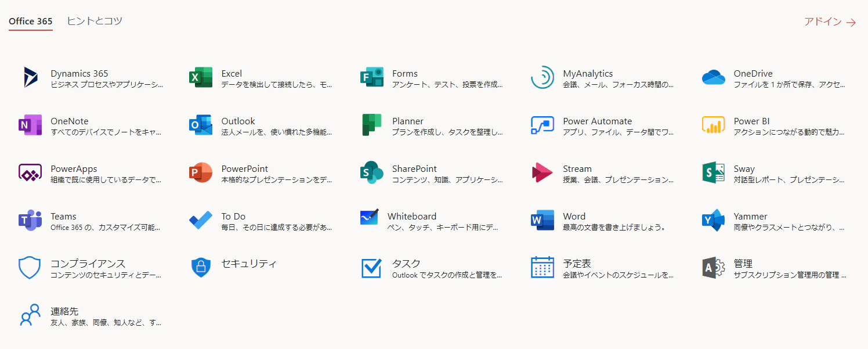This screenshot has height=349, width=868.
Task: Click the コンプライアンス shield icon
Action: pyautogui.click(x=30, y=268)
